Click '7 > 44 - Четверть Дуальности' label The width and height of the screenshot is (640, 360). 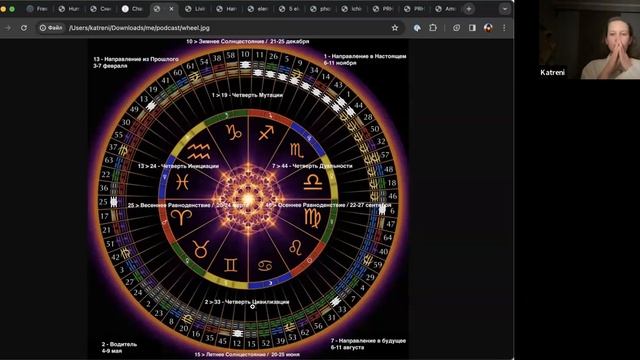pos(312,166)
